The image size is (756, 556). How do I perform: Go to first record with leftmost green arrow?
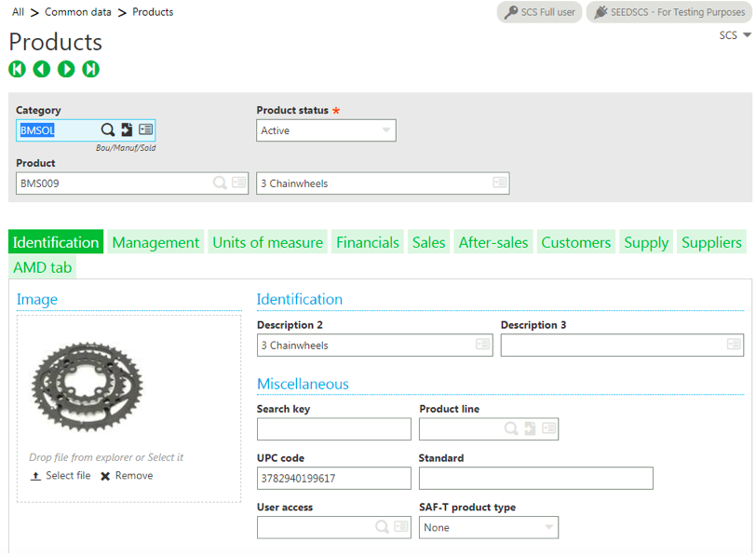tap(17, 69)
